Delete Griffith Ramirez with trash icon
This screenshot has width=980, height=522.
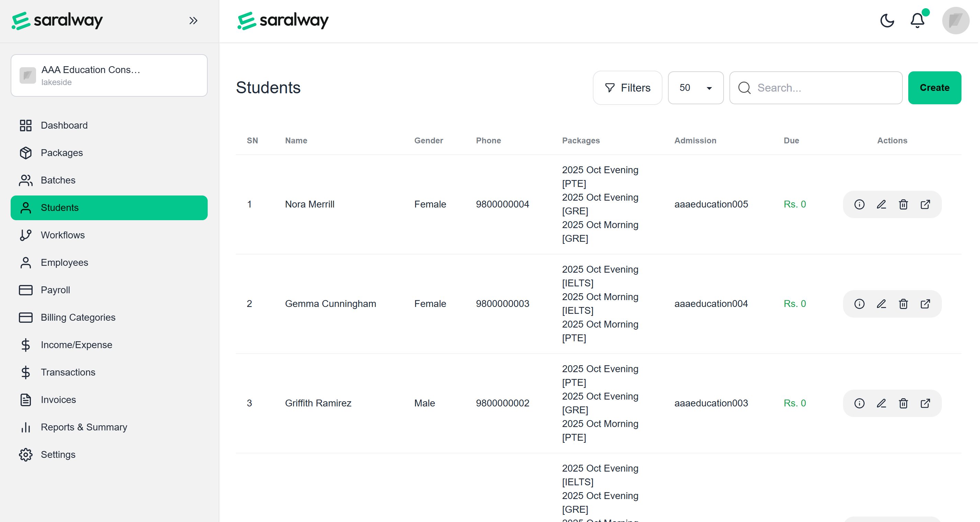point(903,403)
